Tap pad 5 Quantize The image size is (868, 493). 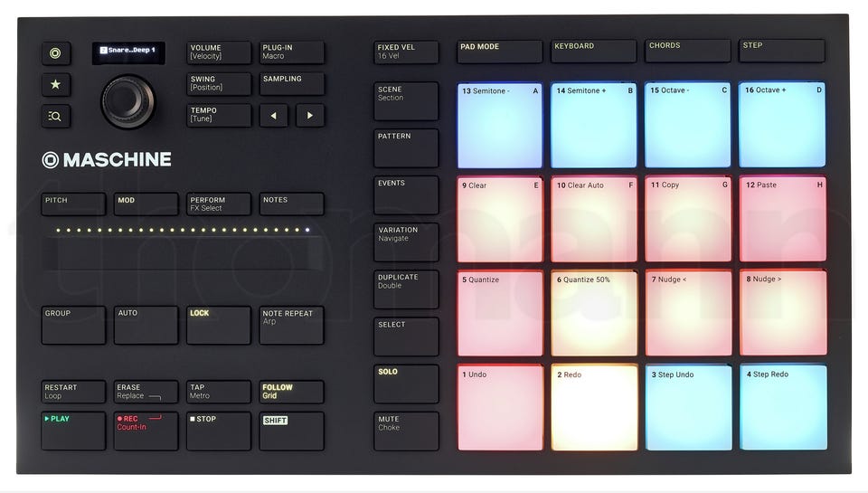tap(500, 314)
